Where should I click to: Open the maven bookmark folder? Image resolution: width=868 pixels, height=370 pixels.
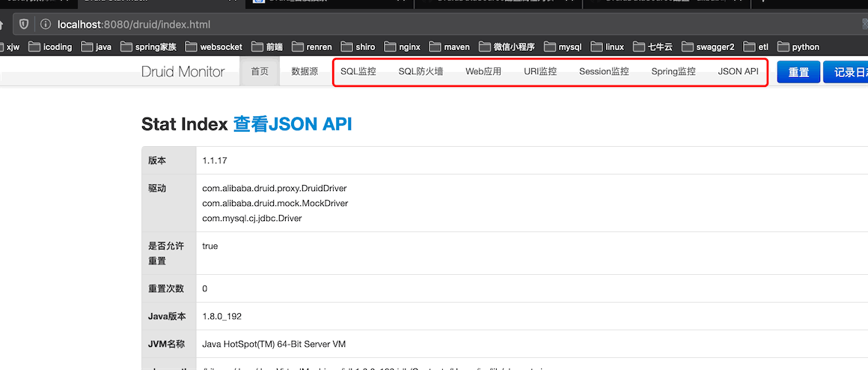point(449,47)
